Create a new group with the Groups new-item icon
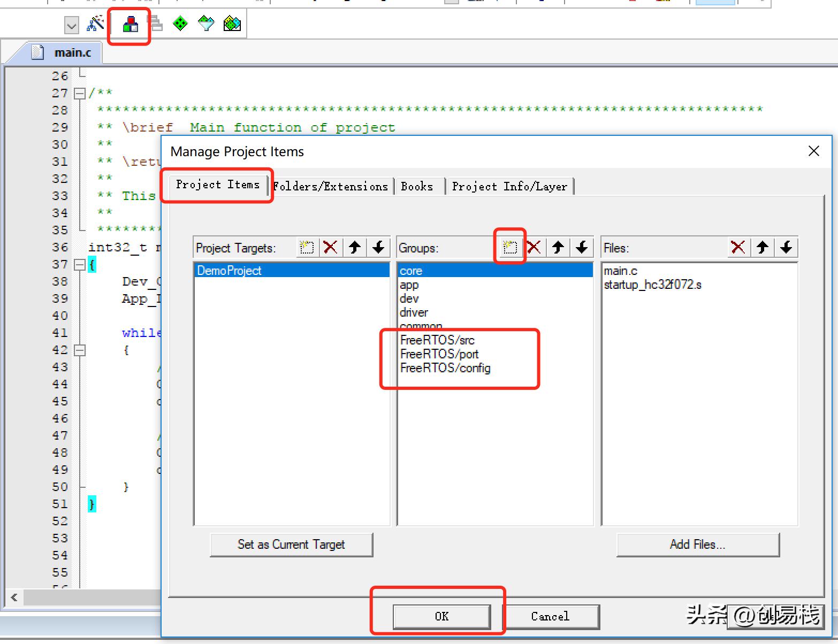 (x=509, y=247)
